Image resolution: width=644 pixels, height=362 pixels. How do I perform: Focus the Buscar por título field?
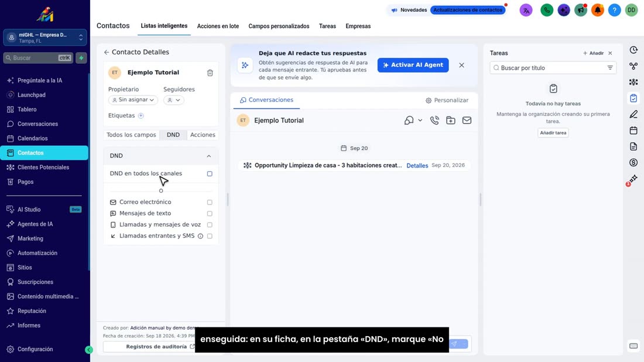(x=553, y=68)
